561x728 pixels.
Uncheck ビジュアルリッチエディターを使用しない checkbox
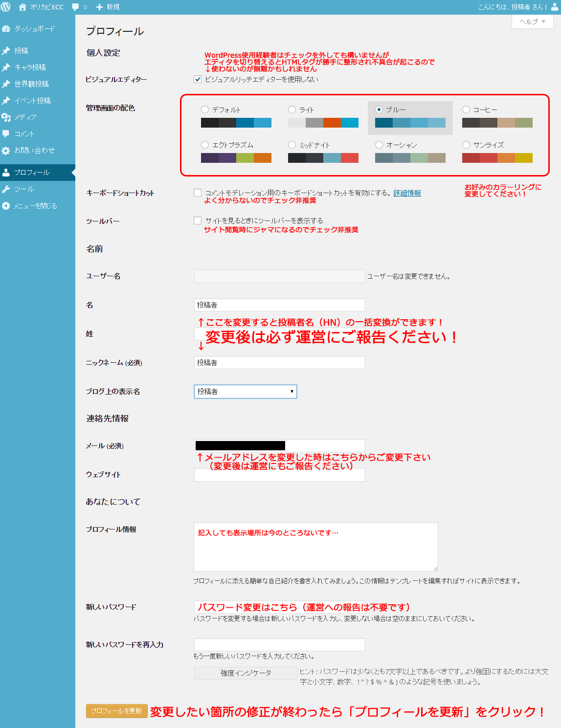[198, 79]
